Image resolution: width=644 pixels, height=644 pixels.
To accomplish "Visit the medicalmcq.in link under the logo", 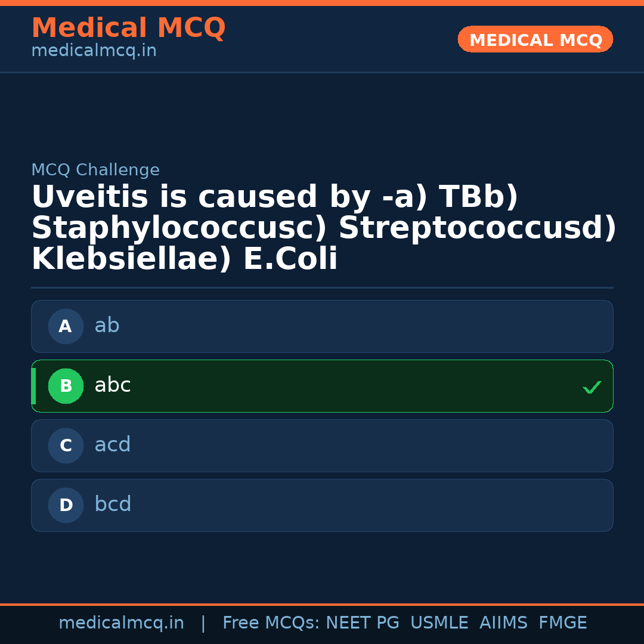I will pos(94,50).
